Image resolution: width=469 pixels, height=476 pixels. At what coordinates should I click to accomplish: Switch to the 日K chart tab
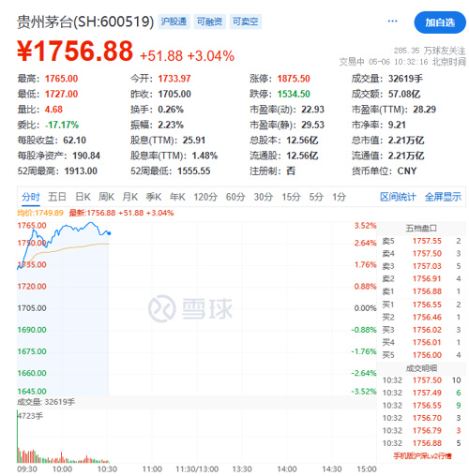pyautogui.click(x=83, y=197)
